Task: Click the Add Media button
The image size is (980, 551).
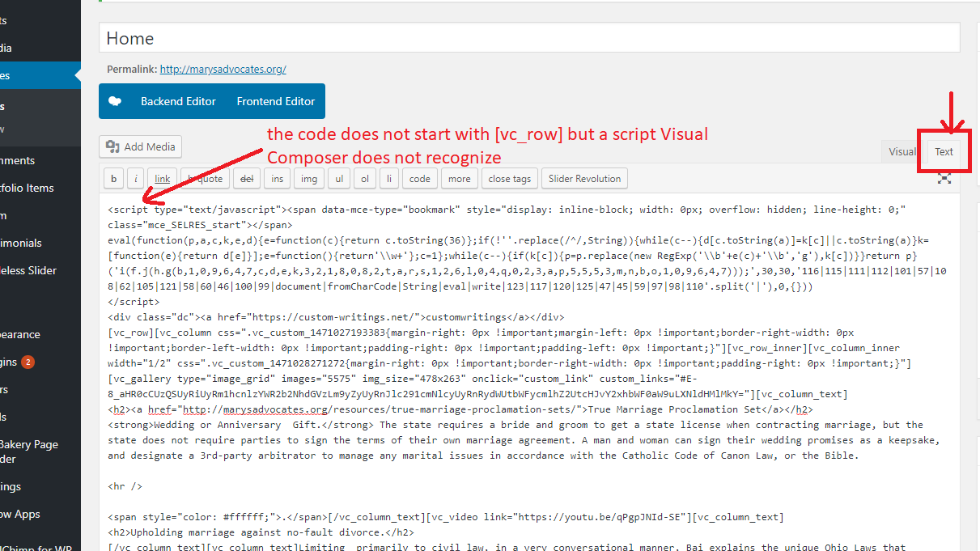Action: (x=140, y=146)
